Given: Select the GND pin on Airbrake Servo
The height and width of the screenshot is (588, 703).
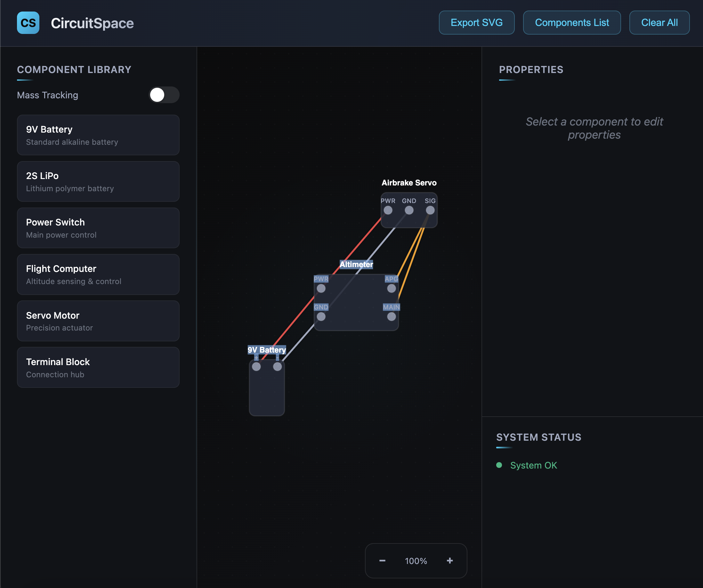Looking at the screenshot, I should 409,210.
